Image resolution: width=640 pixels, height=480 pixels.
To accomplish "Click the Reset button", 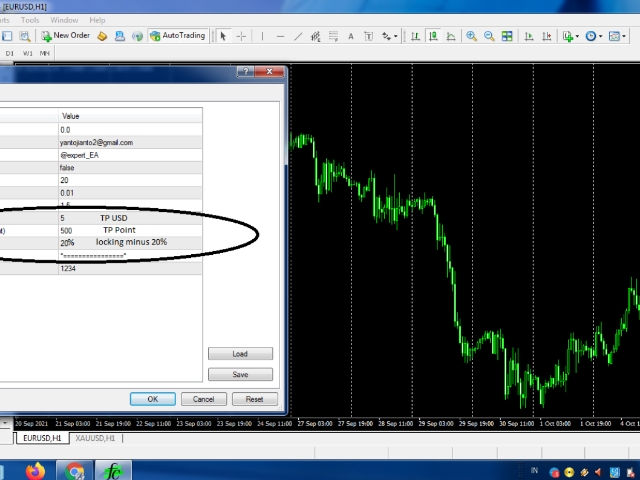I will [254, 399].
